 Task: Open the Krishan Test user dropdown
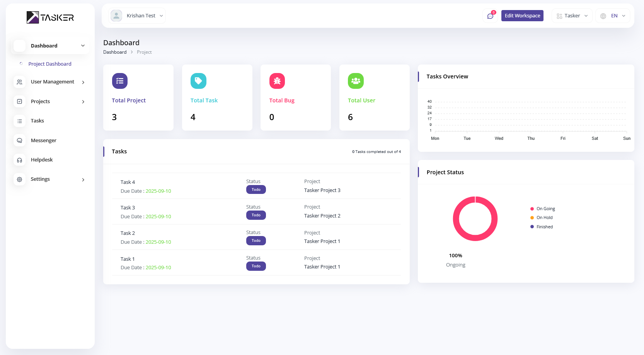(x=137, y=16)
